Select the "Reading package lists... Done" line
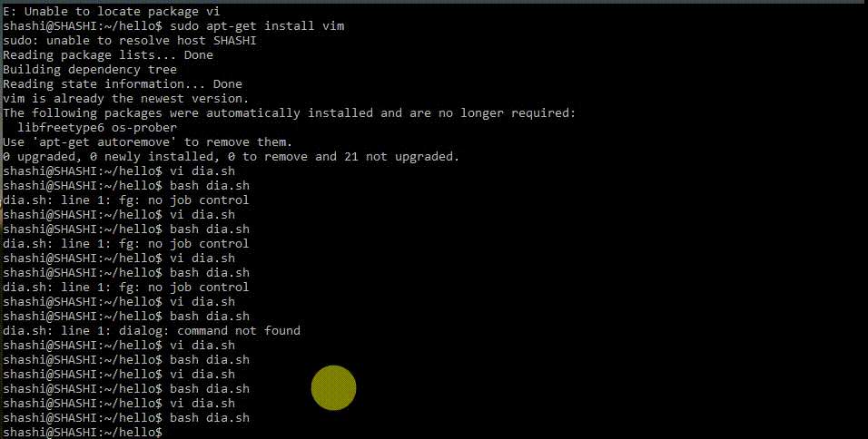This screenshot has height=439, width=868. 108,55
